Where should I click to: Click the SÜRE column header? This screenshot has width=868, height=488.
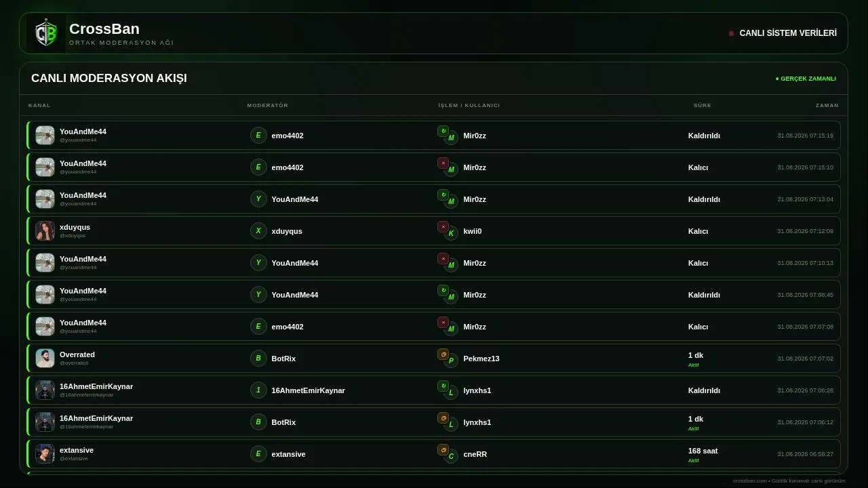[702, 105]
